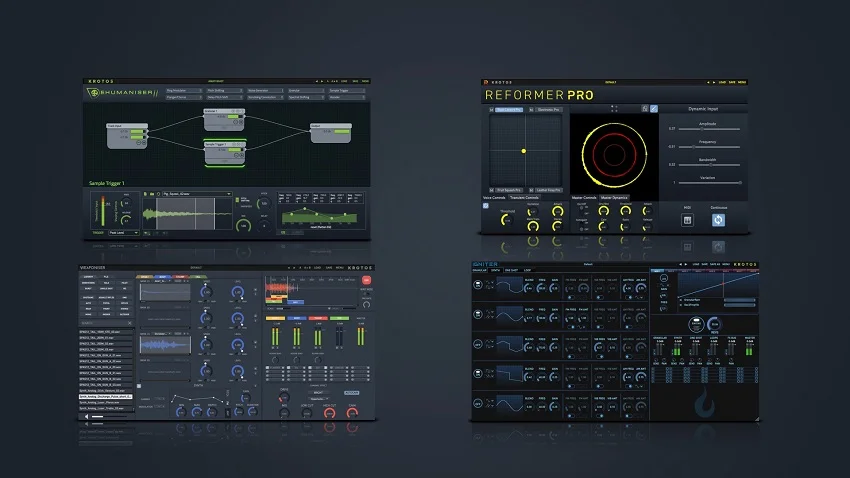Viewport: 850px width, 478px height.
Task: Switch to Master Dynamics tab in Reformer Pro
Action: click(614, 198)
